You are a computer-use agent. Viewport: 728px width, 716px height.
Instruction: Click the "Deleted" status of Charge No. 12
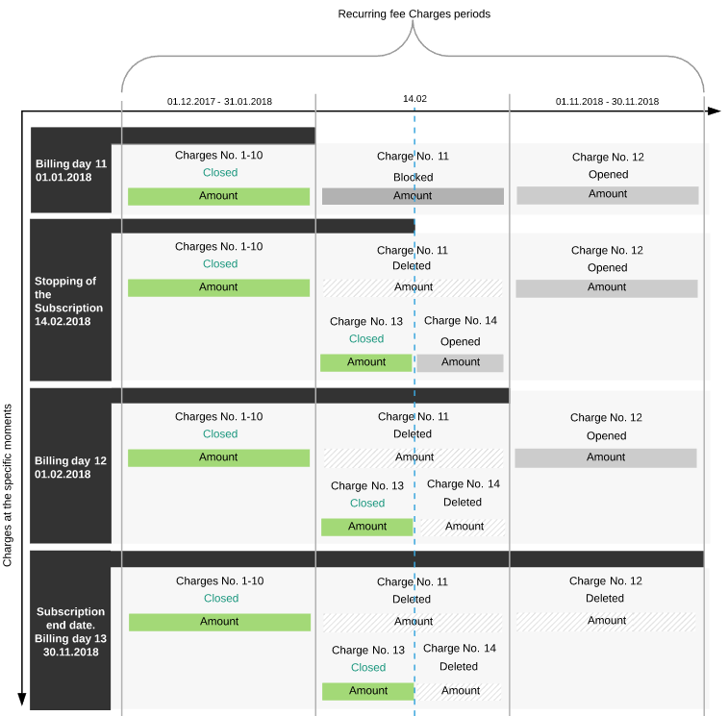(x=605, y=598)
